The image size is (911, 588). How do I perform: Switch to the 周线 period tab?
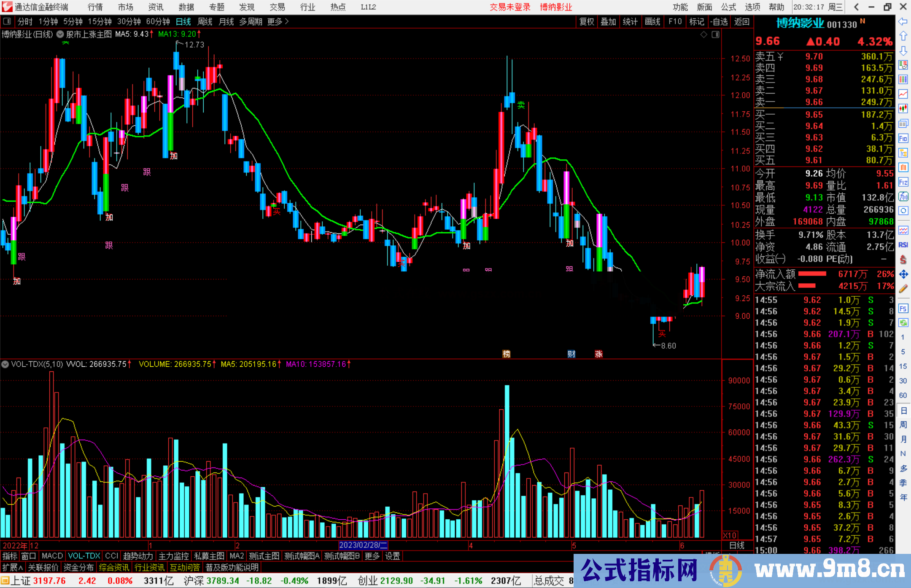tap(205, 21)
